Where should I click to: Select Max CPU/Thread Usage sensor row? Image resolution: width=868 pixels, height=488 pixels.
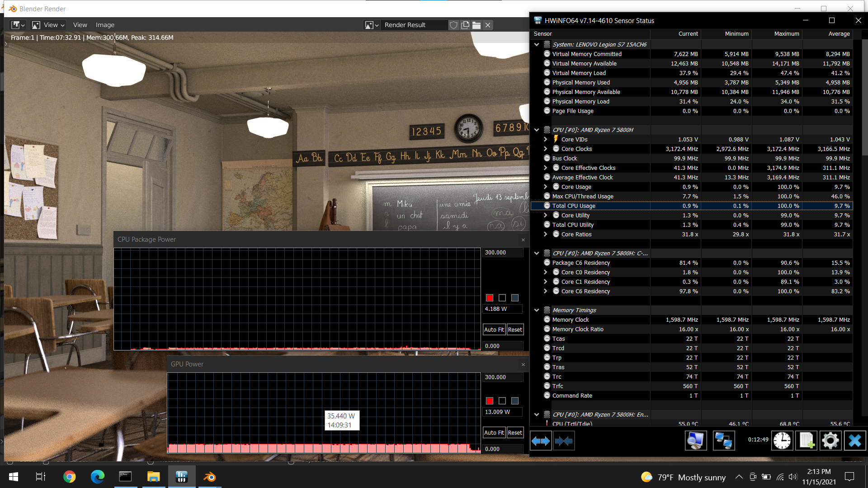pyautogui.click(x=692, y=196)
